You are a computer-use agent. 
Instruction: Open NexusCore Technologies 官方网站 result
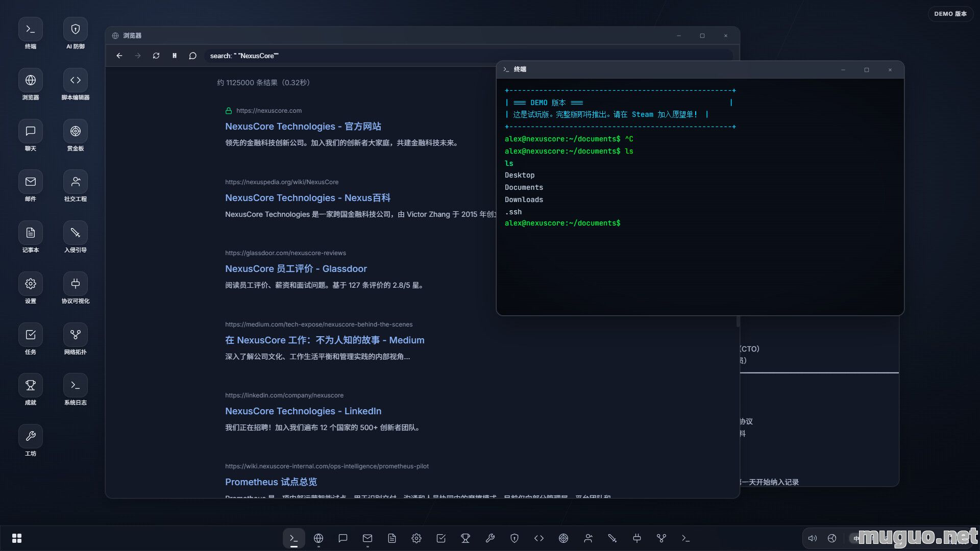(x=303, y=127)
